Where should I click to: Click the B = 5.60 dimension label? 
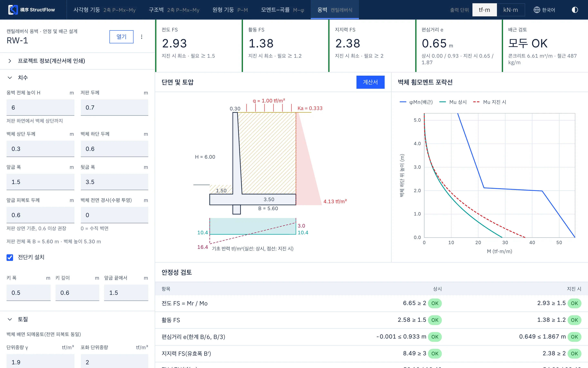click(268, 209)
